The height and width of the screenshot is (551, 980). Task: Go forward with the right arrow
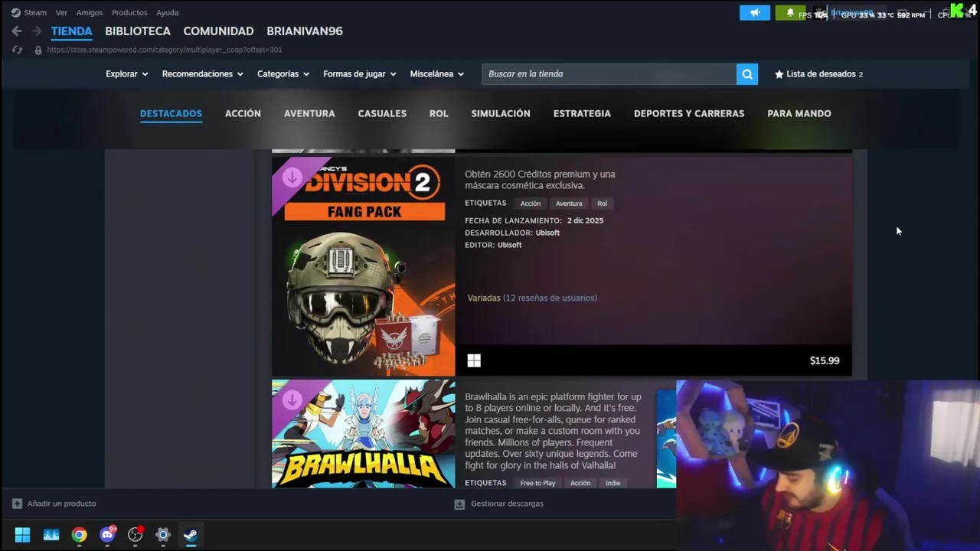click(37, 31)
